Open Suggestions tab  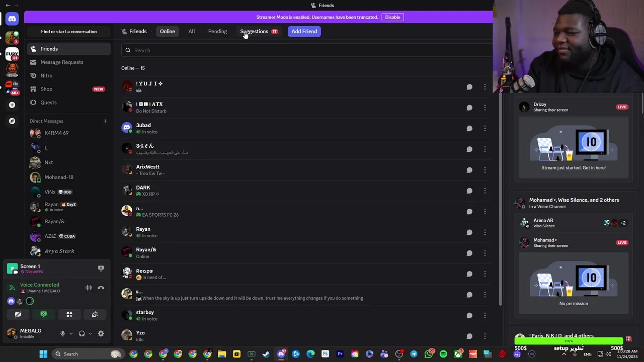point(259,31)
